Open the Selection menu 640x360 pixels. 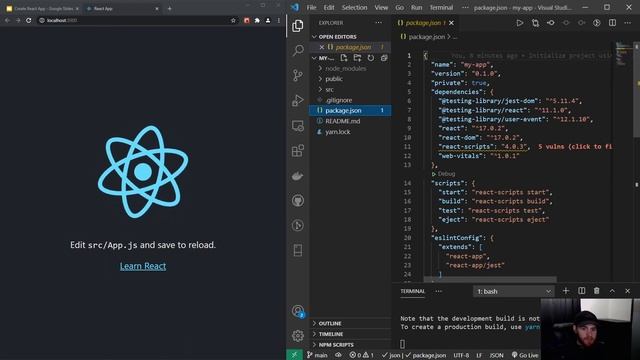pos(354,7)
